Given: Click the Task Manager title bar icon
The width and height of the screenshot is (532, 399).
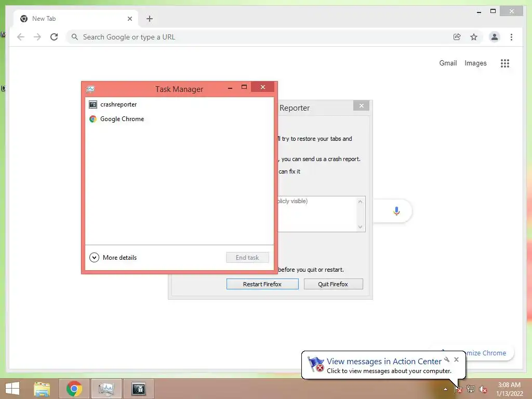Looking at the screenshot, I should coord(90,89).
